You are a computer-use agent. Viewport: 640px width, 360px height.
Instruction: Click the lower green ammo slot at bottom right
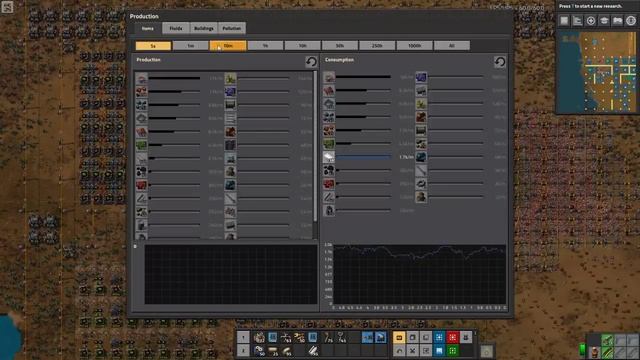[607, 352]
